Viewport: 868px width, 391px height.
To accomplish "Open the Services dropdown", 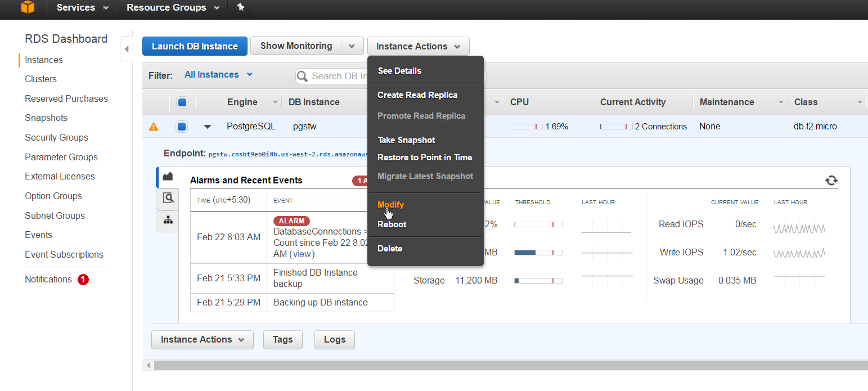I will (x=83, y=8).
